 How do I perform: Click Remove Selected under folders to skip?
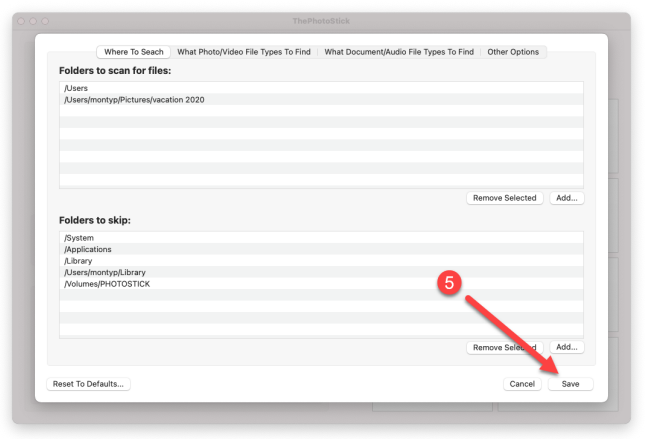click(x=505, y=347)
